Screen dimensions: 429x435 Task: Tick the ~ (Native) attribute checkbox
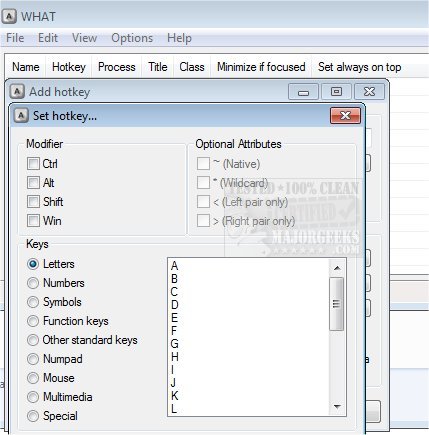click(203, 164)
